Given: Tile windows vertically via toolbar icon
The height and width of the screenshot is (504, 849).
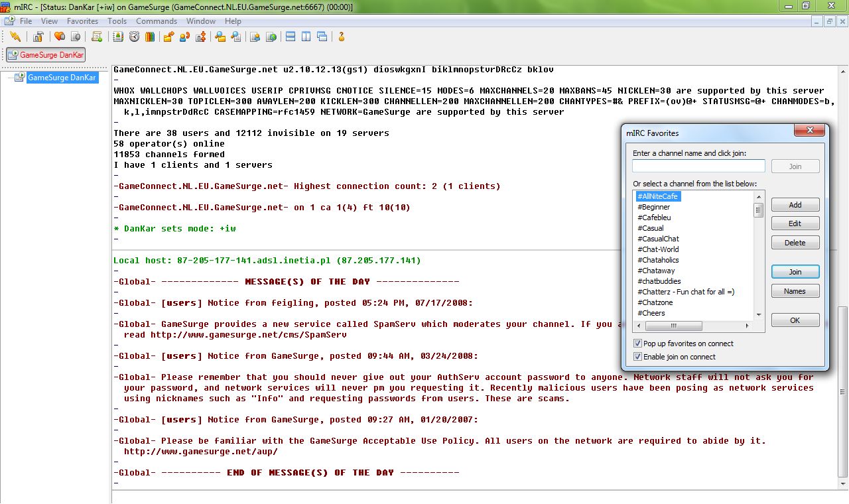Looking at the screenshot, I should (x=306, y=36).
